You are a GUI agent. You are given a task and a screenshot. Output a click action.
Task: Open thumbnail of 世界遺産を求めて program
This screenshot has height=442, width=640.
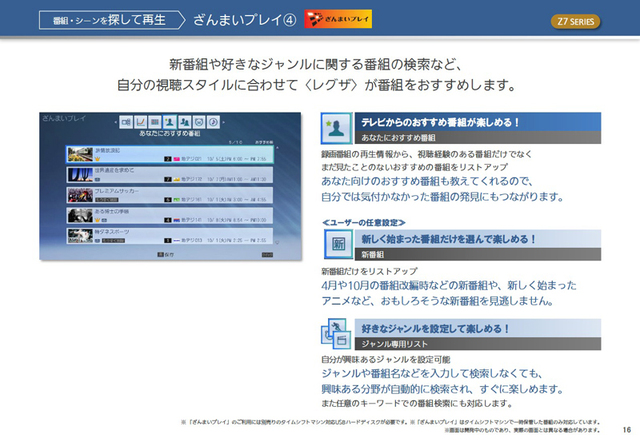(80, 175)
